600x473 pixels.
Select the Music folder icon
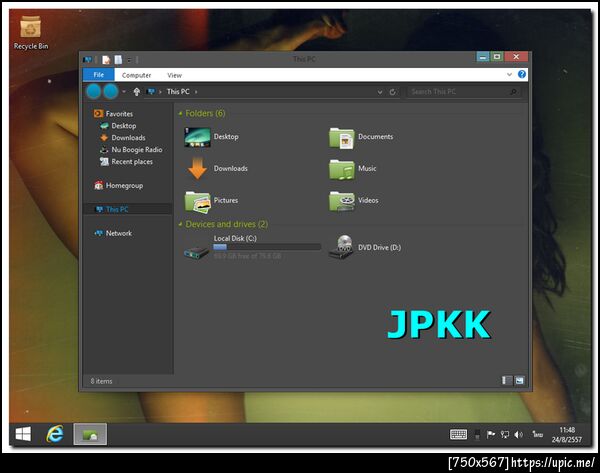tap(341, 170)
